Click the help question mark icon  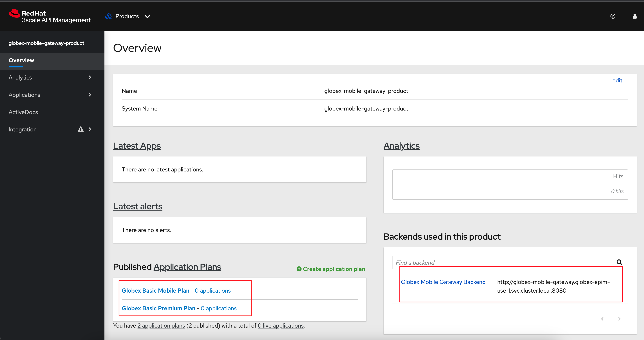point(612,16)
